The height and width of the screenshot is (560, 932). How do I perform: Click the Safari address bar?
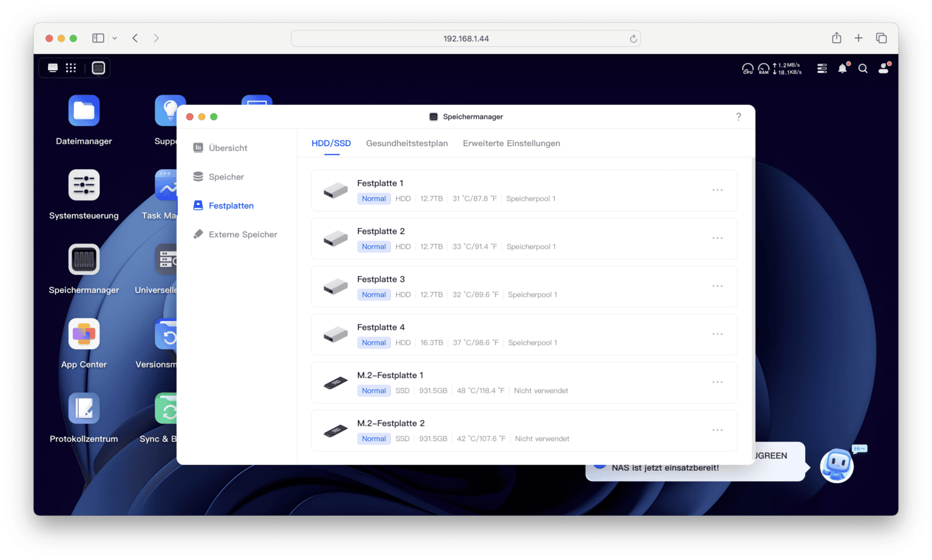[x=466, y=39]
